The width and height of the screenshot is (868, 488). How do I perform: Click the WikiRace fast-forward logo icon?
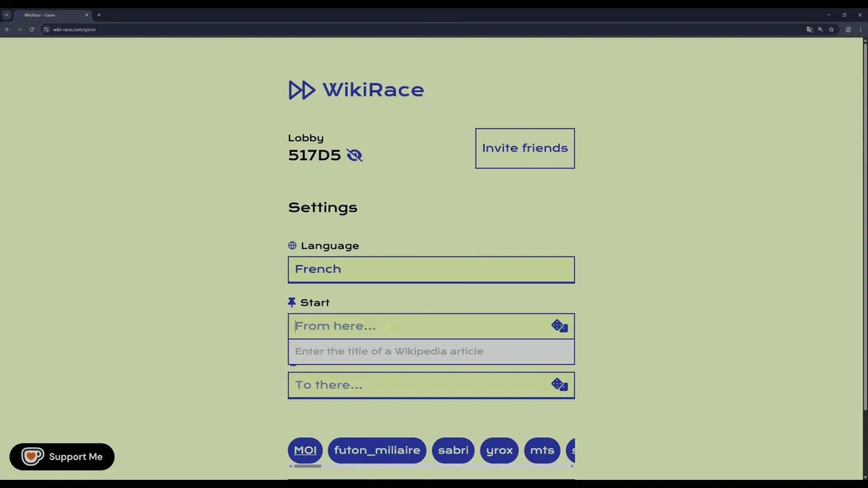click(x=302, y=90)
